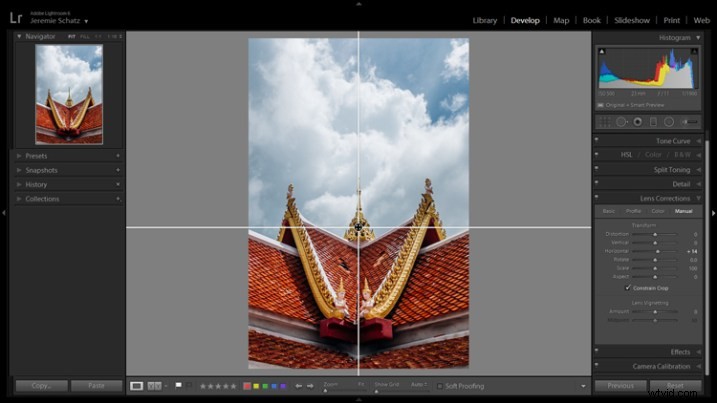The width and height of the screenshot is (717, 403).
Task: Click the Previous button
Action: (x=621, y=386)
